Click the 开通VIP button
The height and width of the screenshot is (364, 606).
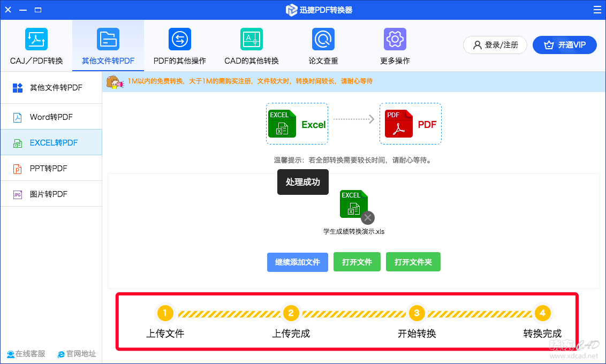(x=565, y=45)
